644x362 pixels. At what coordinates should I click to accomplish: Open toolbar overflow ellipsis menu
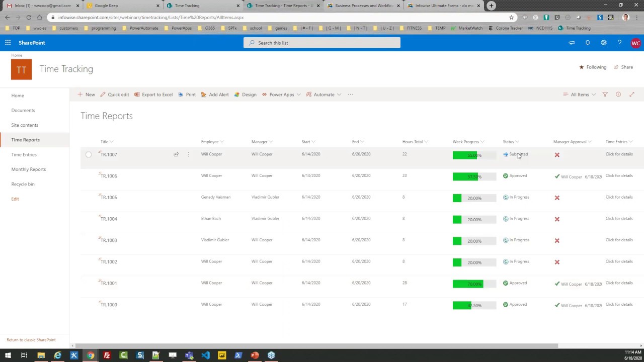click(x=351, y=95)
